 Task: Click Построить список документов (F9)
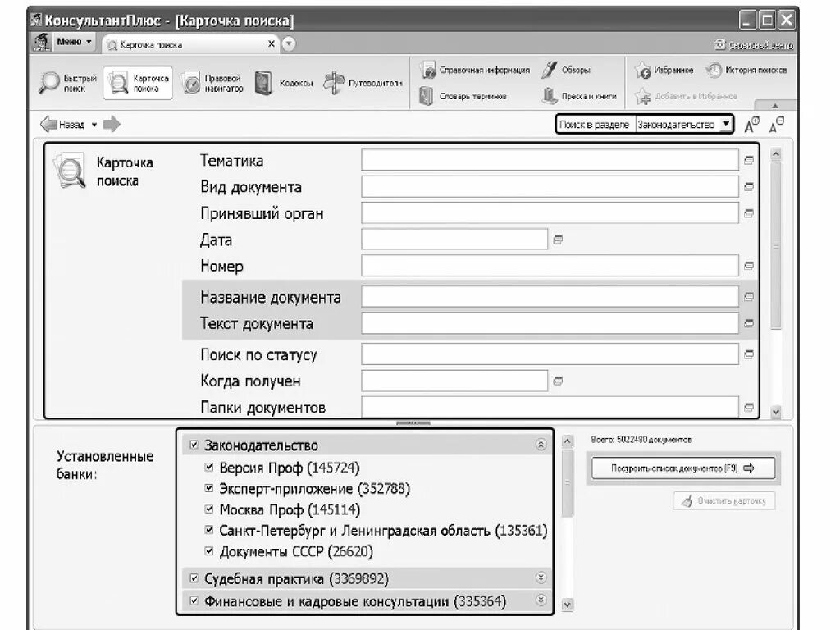(683, 468)
